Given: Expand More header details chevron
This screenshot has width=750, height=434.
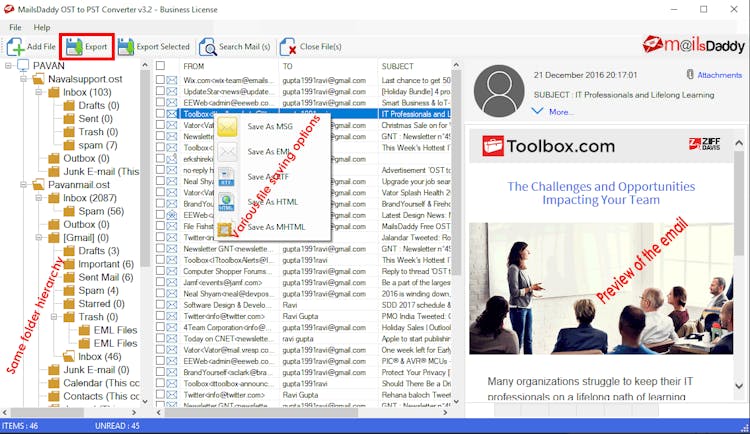Looking at the screenshot, I should pos(538,111).
